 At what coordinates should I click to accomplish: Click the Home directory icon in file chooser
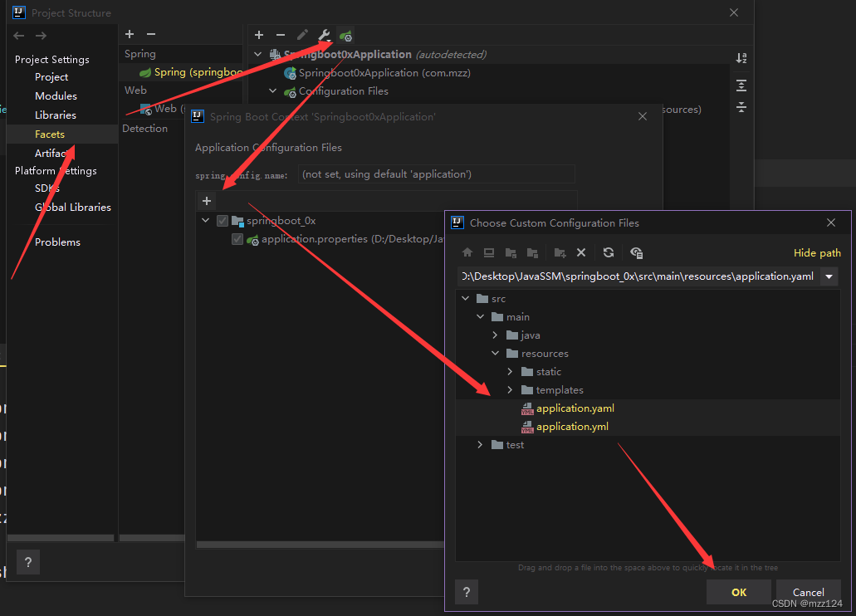coord(467,252)
